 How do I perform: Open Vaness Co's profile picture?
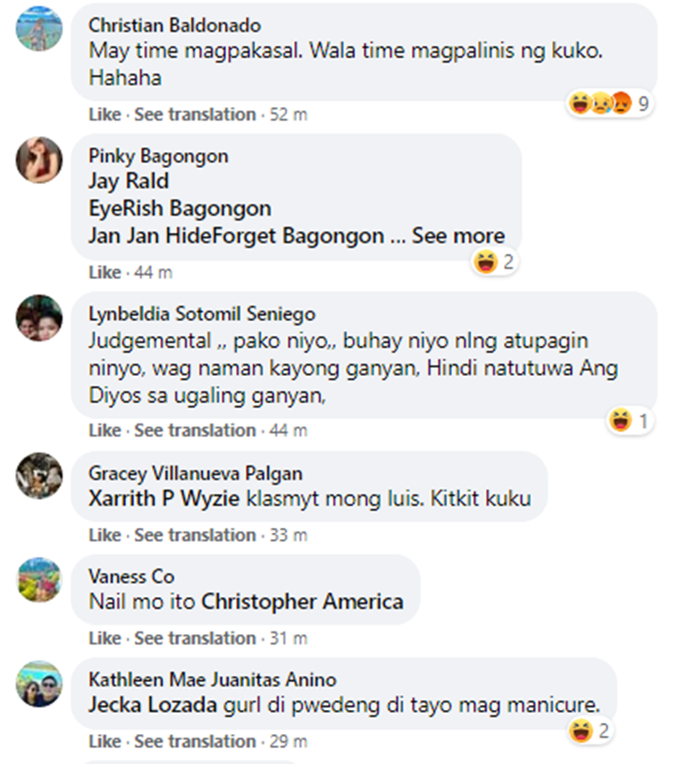pyautogui.click(x=39, y=580)
